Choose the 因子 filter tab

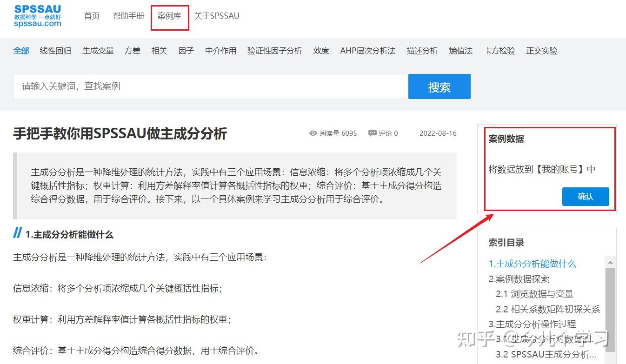click(186, 51)
